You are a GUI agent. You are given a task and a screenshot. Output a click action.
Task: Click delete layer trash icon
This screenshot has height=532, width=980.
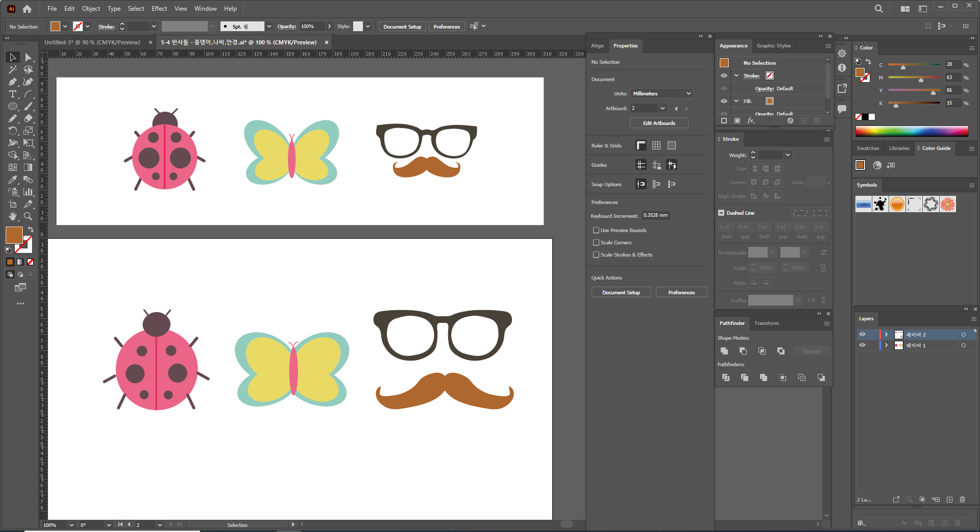[962, 499]
